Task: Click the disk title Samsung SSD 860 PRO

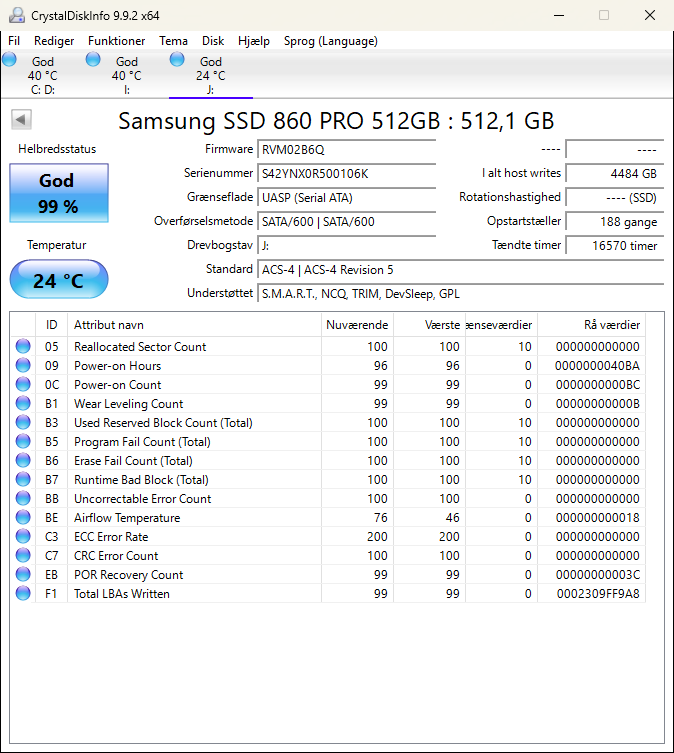Action: pyautogui.click(x=336, y=121)
